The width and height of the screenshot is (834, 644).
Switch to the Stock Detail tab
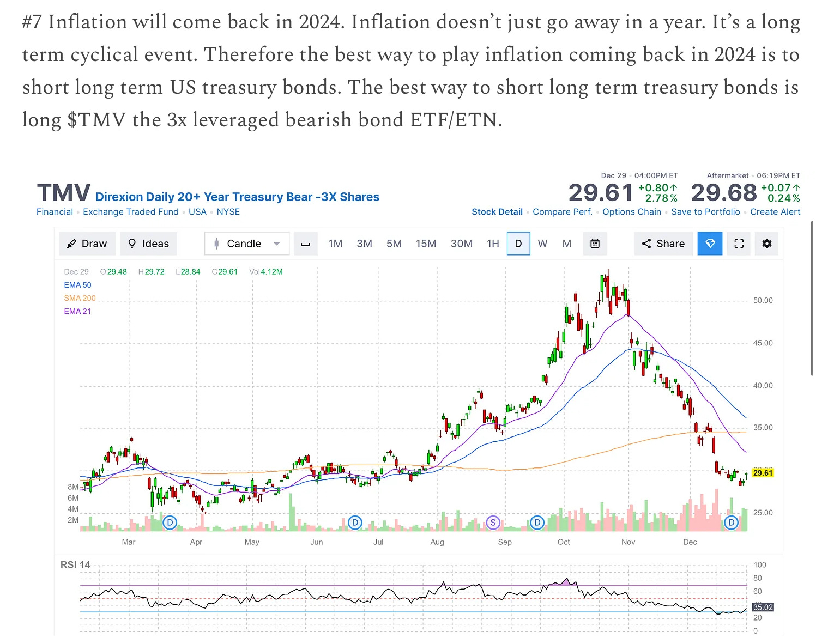(497, 211)
